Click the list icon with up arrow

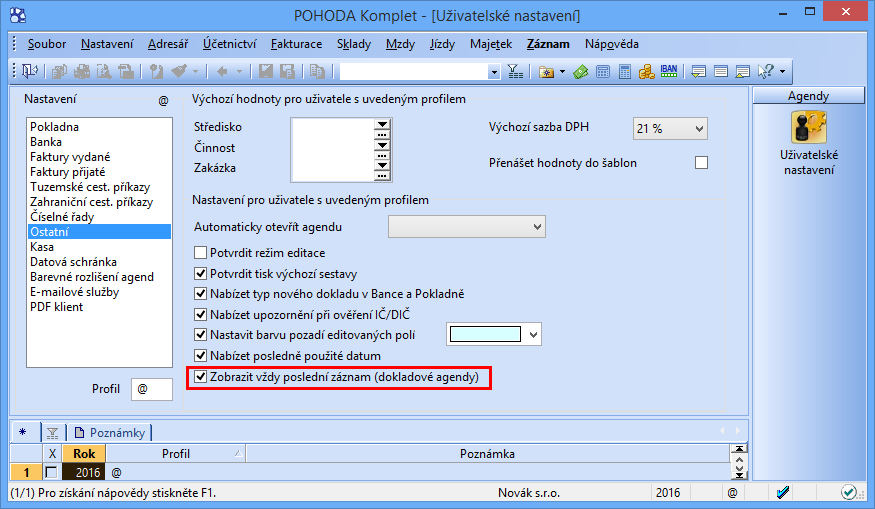(743, 71)
